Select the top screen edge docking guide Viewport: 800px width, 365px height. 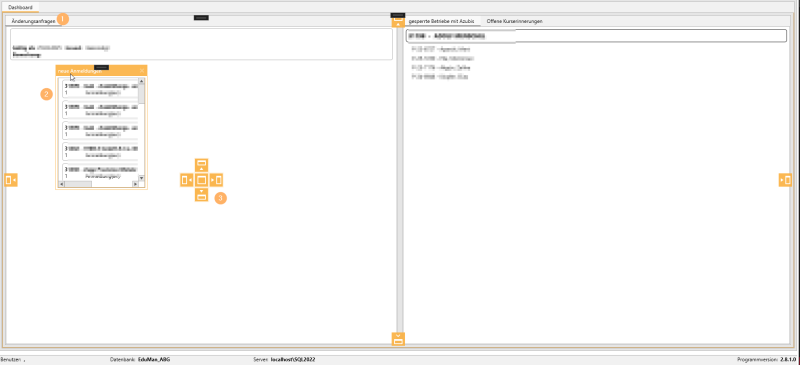[398, 21]
